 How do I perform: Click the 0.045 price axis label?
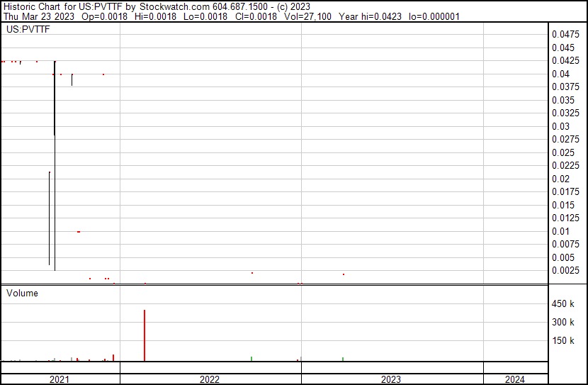(563, 48)
